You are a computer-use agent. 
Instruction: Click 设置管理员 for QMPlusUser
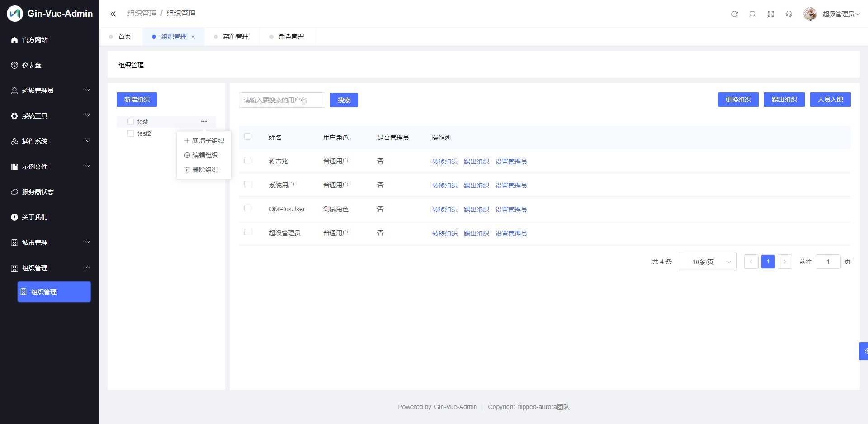point(511,210)
